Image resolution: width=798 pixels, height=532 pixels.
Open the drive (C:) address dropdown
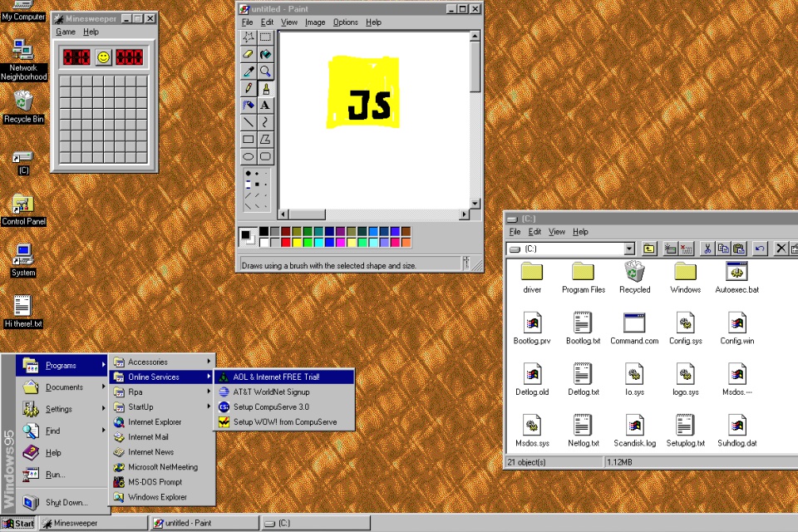[x=629, y=249]
